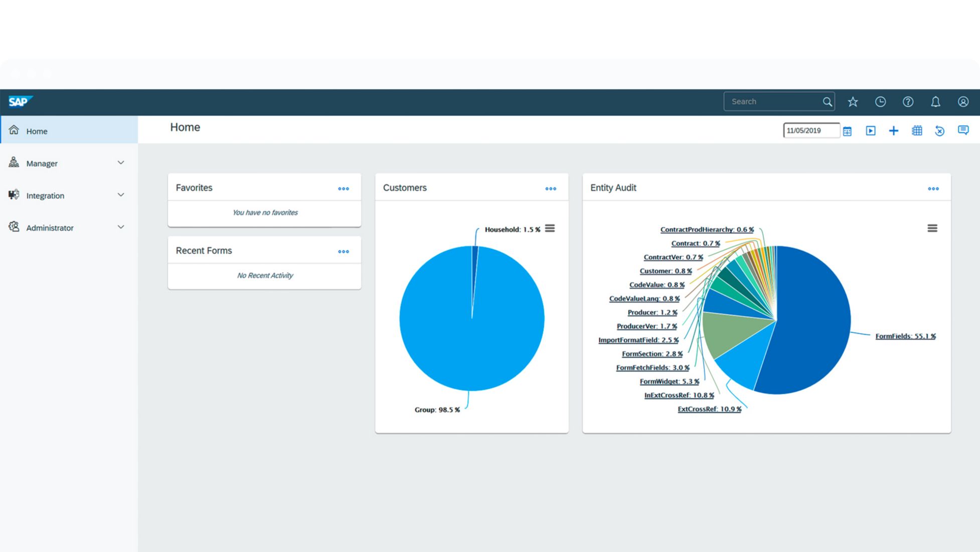Viewport: 980px width, 552px height.
Task: Click the favorites star icon in header
Action: coord(853,102)
